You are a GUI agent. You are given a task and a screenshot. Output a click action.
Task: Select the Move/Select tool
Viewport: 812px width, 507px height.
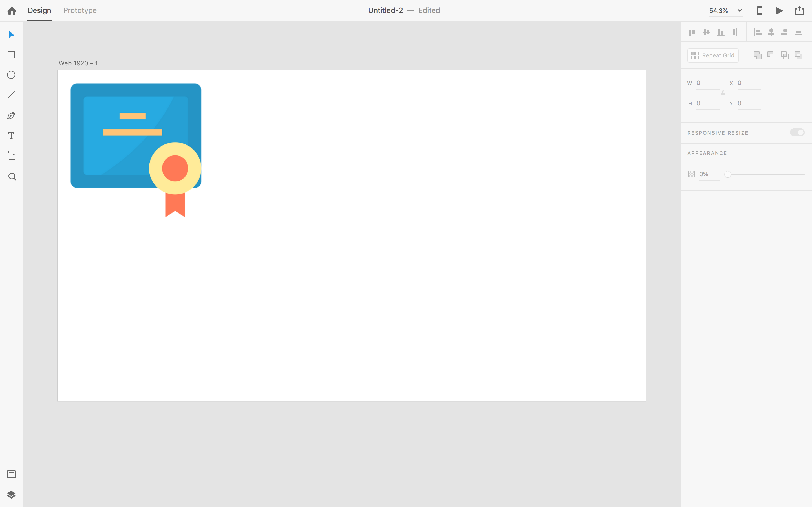tap(11, 34)
